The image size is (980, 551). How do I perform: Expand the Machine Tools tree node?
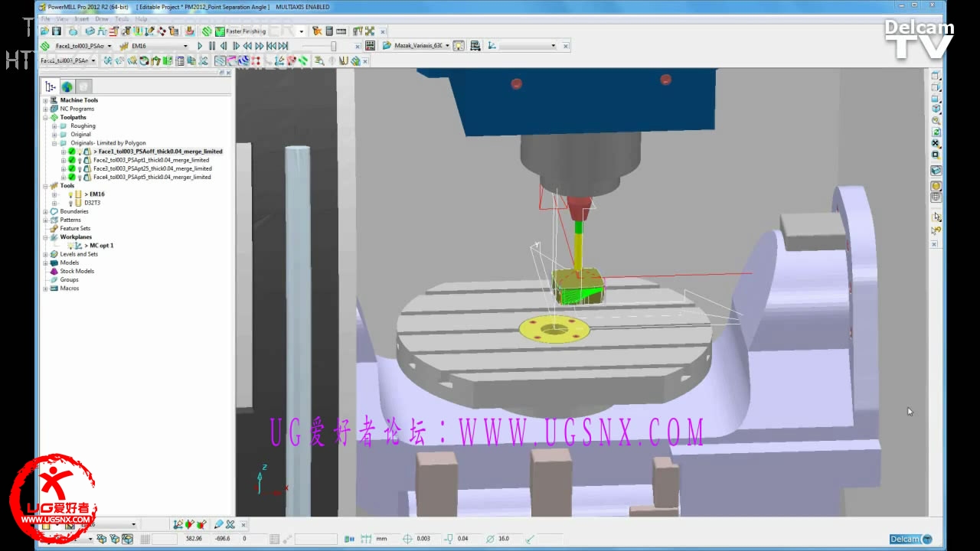tap(45, 100)
